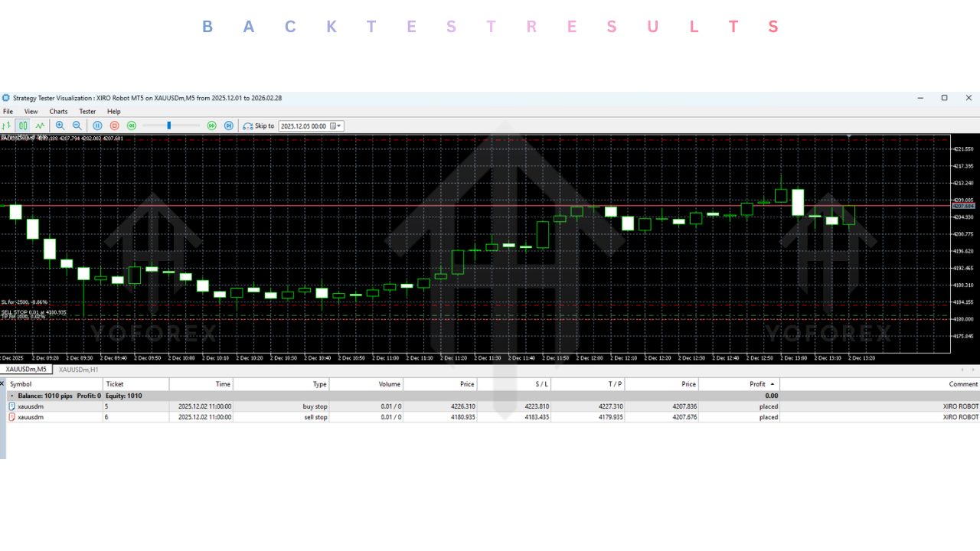Stop the backtest with red stop icon
980x551 pixels.
pos(114,126)
